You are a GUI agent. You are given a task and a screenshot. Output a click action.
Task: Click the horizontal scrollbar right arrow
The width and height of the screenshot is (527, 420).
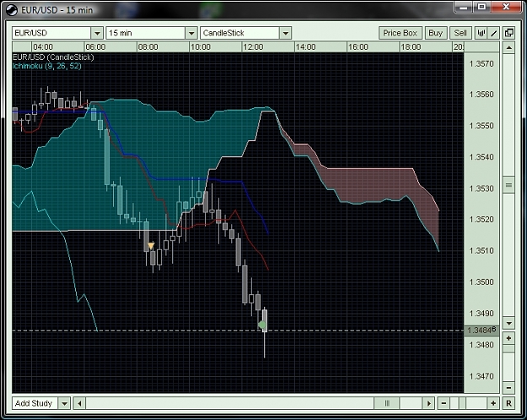(428, 403)
